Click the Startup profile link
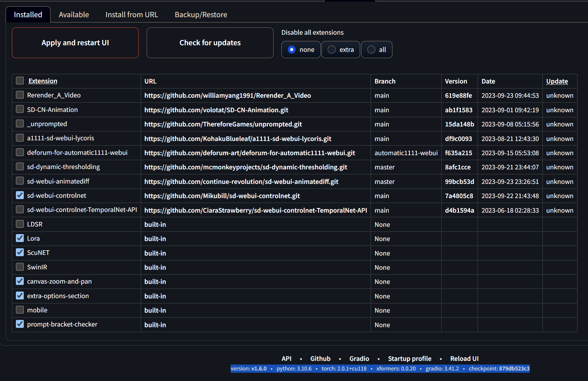588x381 pixels. (410, 359)
